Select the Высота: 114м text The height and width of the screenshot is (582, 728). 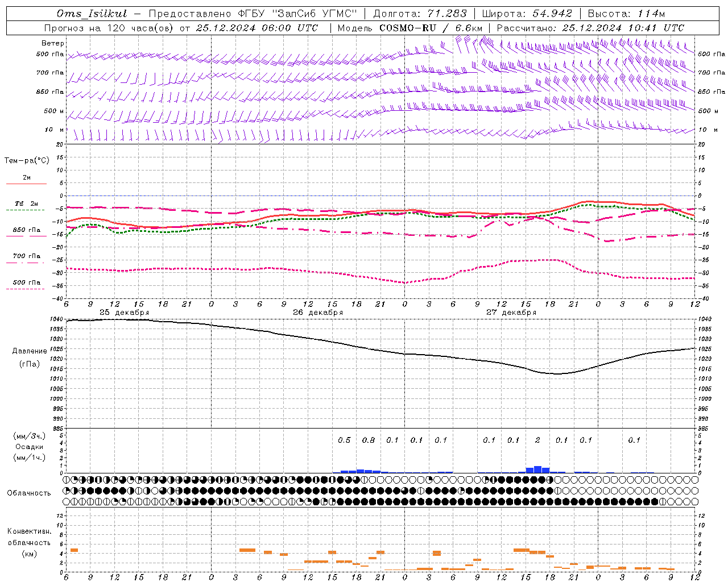pos(626,14)
